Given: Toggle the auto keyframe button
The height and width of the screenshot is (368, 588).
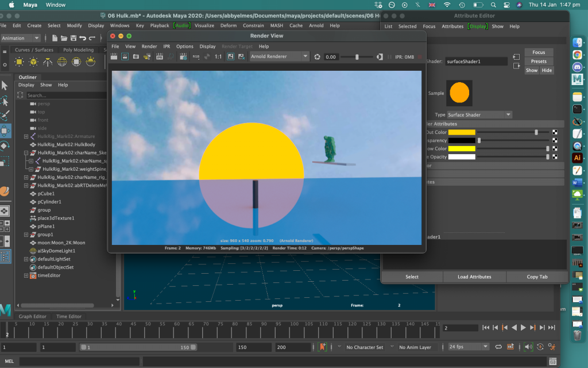Looking at the screenshot, I should 540,347.
